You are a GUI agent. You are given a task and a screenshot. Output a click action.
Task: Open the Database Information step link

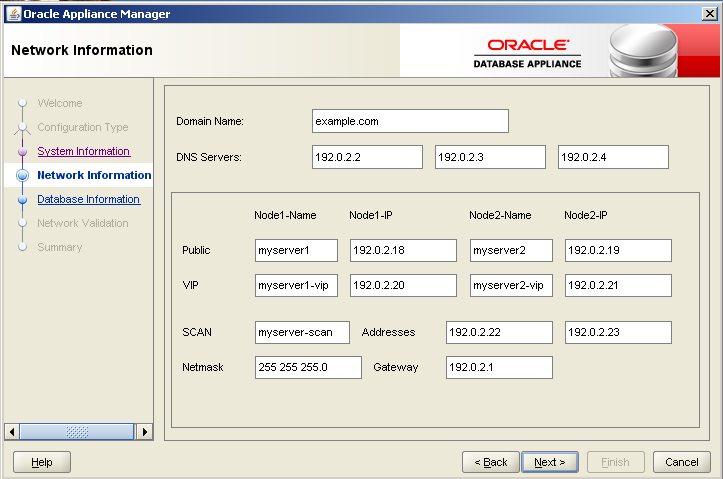click(x=89, y=199)
